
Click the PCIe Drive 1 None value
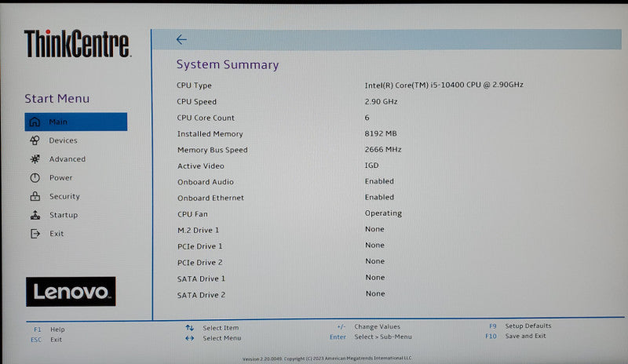(375, 245)
